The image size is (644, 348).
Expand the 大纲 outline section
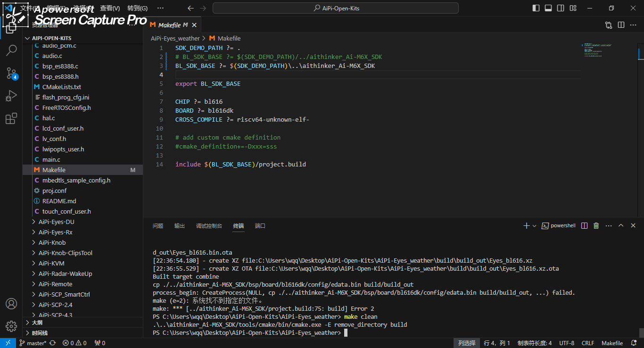[83, 323]
